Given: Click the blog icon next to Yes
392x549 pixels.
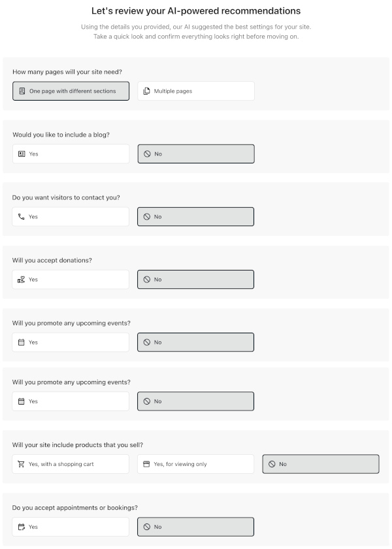Looking at the screenshot, I should tap(21, 154).
